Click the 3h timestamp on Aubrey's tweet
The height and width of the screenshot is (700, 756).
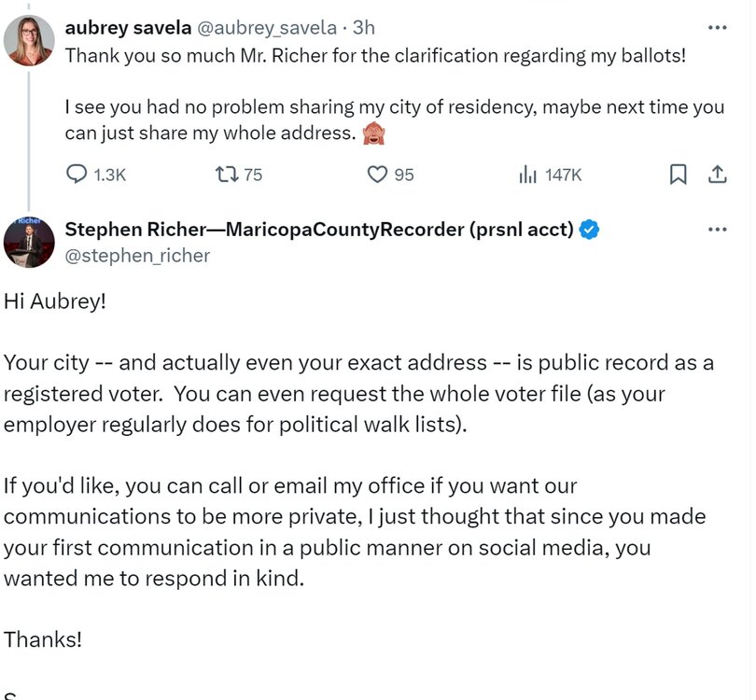363,28
